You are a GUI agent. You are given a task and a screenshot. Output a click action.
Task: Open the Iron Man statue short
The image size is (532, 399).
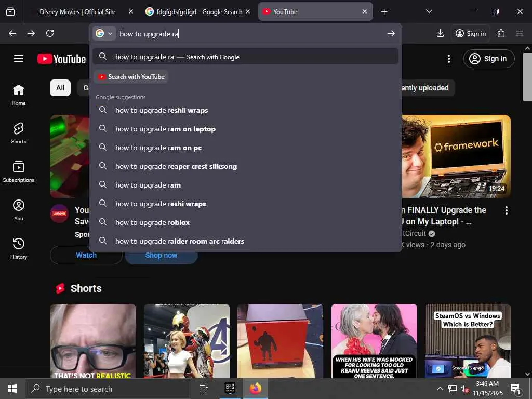(x=187, y=341)
